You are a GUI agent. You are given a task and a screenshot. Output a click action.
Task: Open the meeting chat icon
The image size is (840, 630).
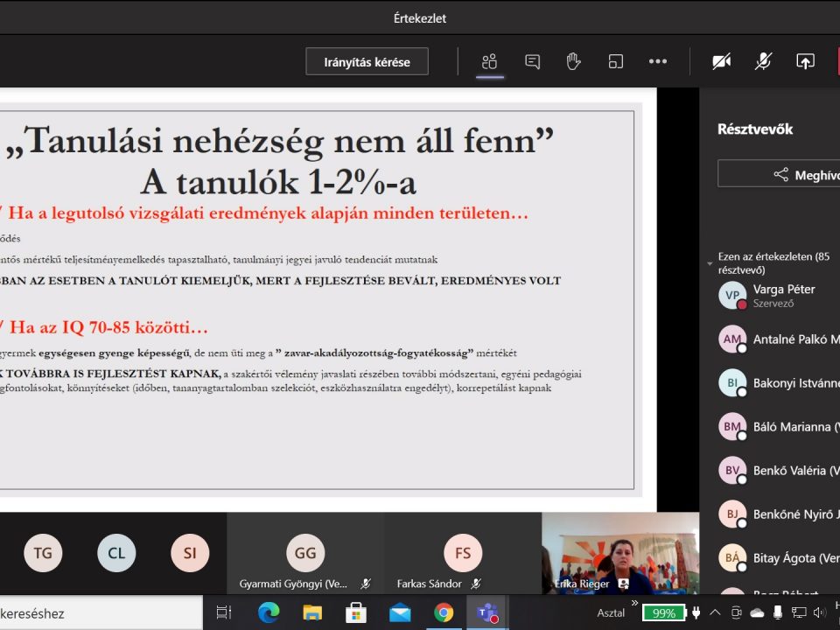532,61
